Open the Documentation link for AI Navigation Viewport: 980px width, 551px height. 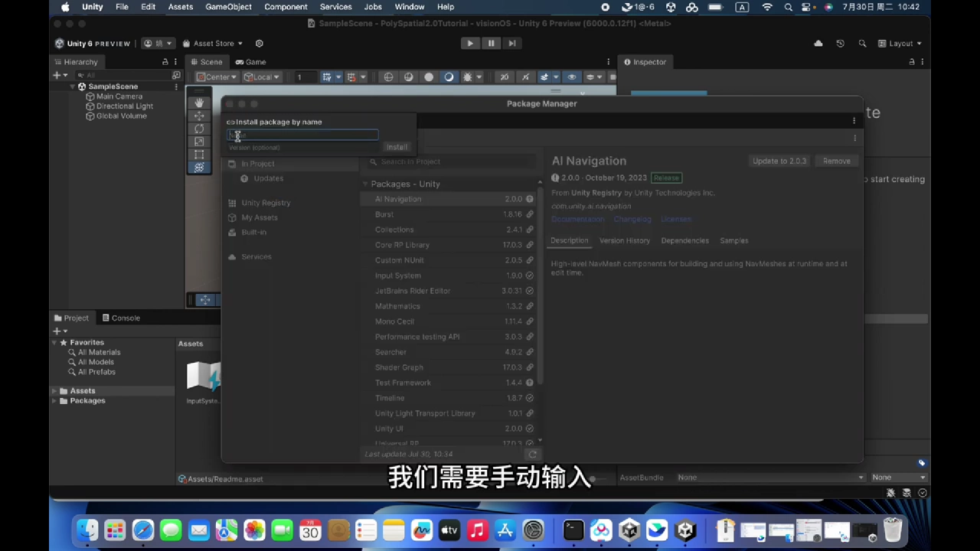578,219
